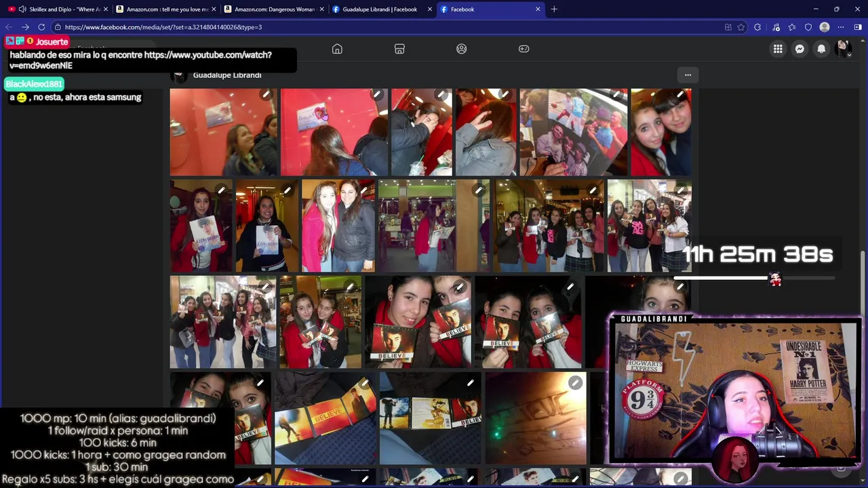Viewport: 868px width, 488px height.
Task: Open heart on red wall photo
Action: pyautogui.click(x=334, y=132)
